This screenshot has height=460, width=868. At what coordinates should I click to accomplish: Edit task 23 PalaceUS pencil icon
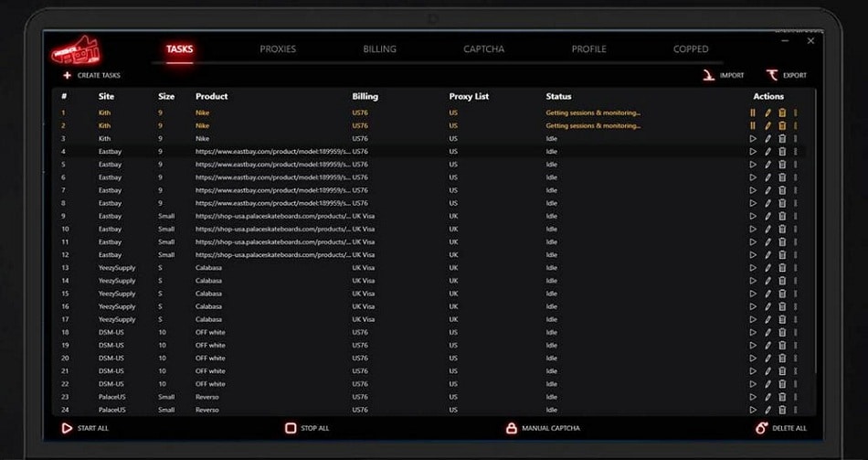767,397
